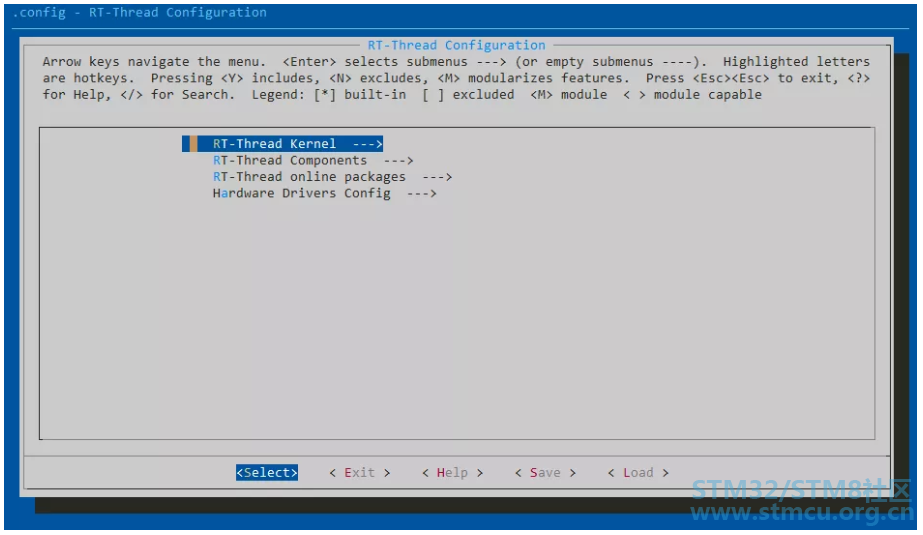The width and height of the screenshot is (923, 535).
Task: Click the arrow after RT-Thread Kernel
Action: tap(367, 144)
